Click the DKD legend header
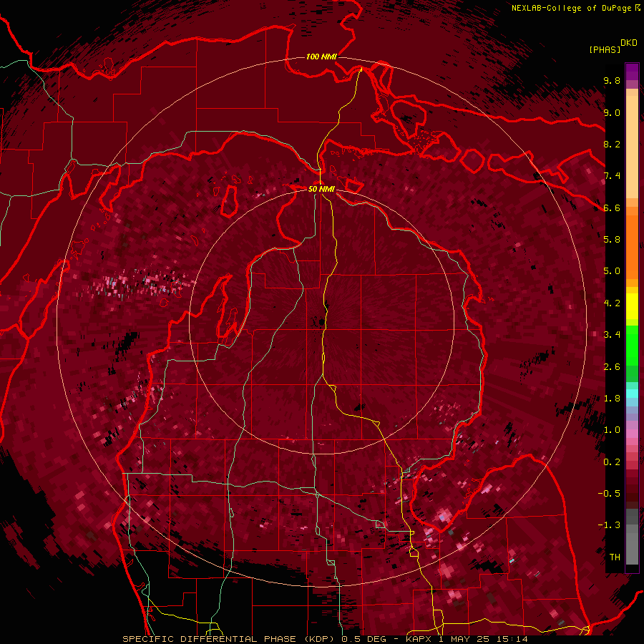This screenshot has height=644, width=644. (629, 43)
